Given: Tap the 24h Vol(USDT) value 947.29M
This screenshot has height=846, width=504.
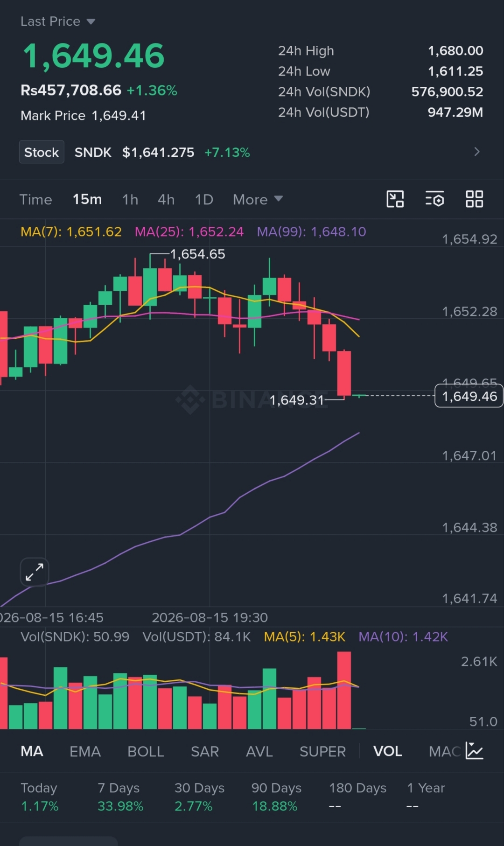Looking at the screenshot, I should 455,112.
